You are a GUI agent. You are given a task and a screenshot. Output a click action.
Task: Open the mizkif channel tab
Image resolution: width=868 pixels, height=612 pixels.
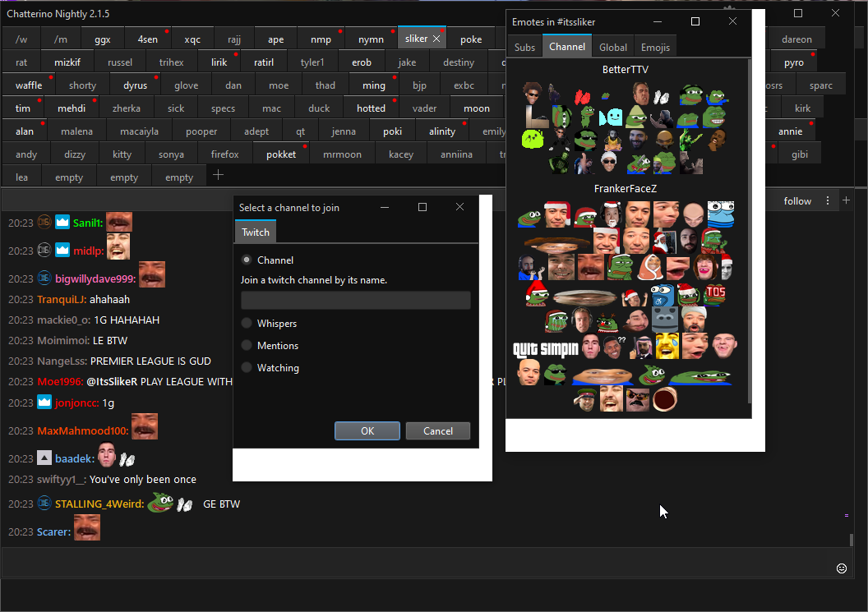(x=67, y=62)
